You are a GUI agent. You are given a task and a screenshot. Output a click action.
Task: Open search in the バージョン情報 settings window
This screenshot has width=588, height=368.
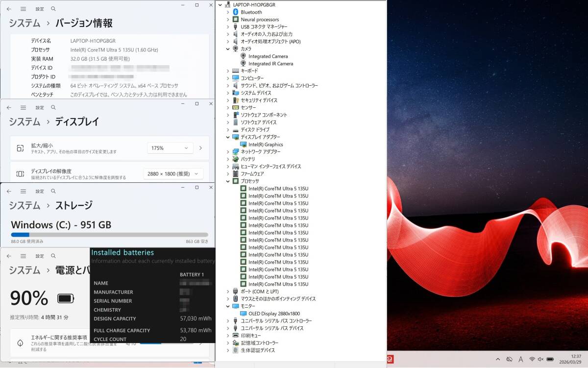point(53,9)
